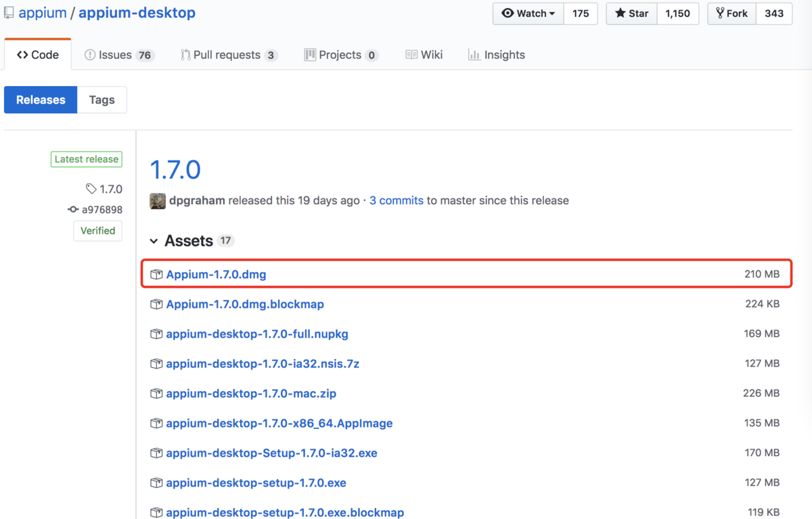Image resolution: width=812 pixels, height=519 pixels.
Task: View the 1,150 stargazers count
Action: click(677, 14)
